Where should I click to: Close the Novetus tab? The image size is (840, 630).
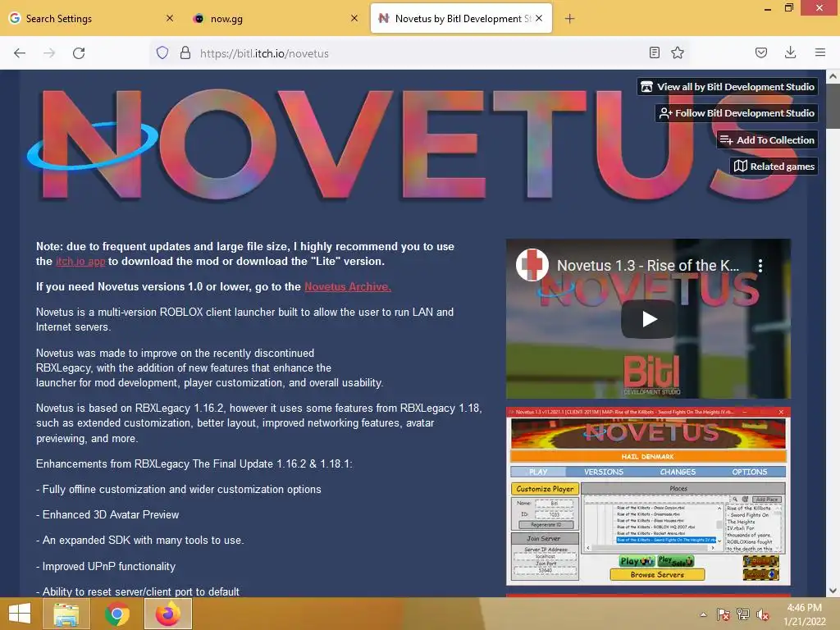539,18
